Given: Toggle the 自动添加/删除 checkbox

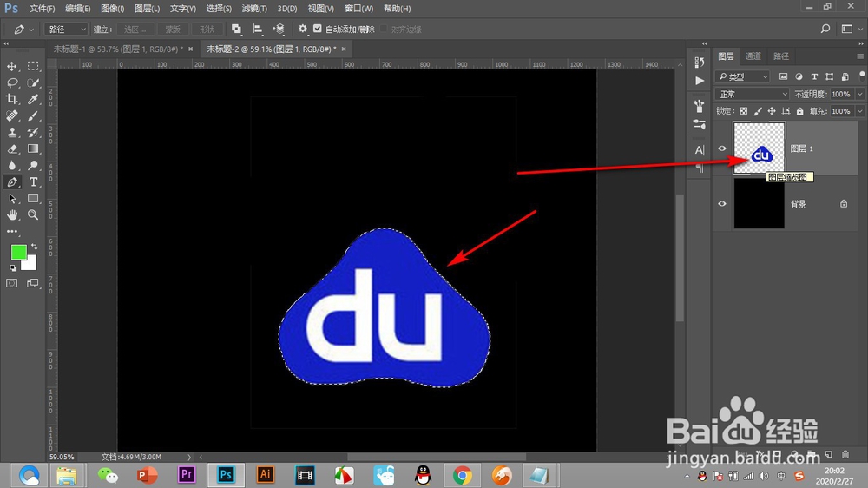Looking at the screenshot, I should (317, 29).
